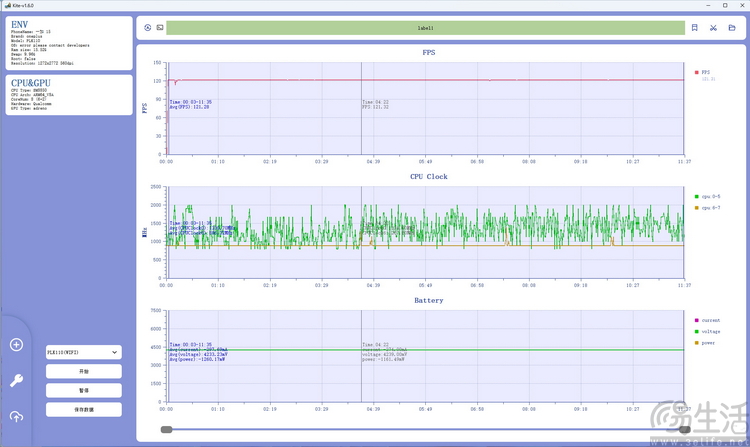750x447 pixels.
Task: Click the 开始 start button
Action: click(84, 371)
